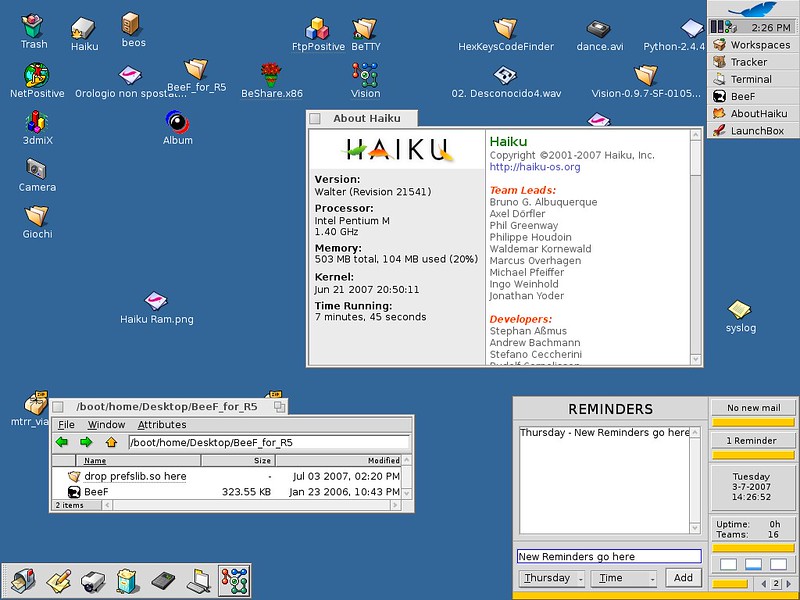
Task: Click the Vision network icon in LaunchBox
Action: tap(234, 581)
